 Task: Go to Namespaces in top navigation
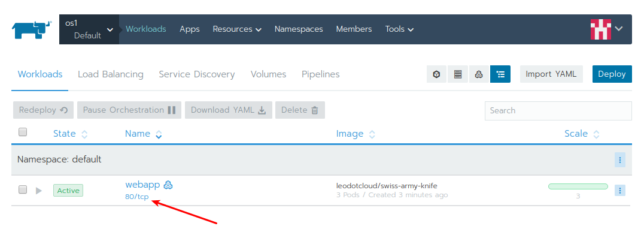[x=299, y=29]
